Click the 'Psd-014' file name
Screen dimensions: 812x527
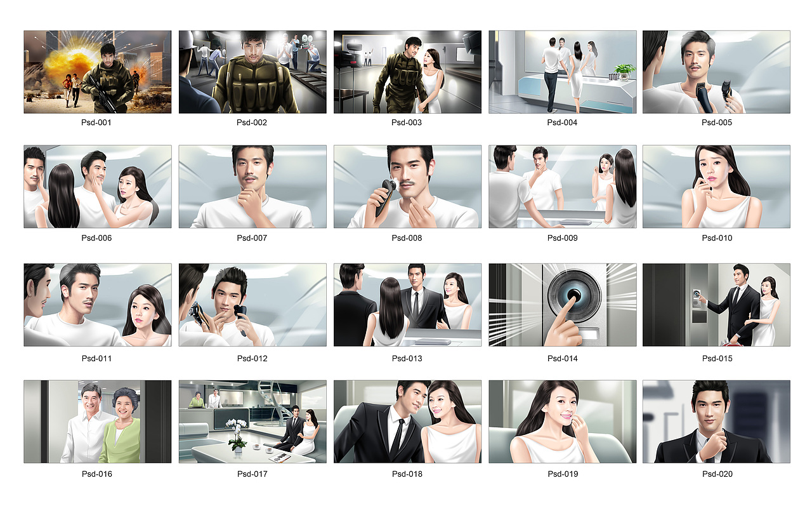[x=563, y=359]
